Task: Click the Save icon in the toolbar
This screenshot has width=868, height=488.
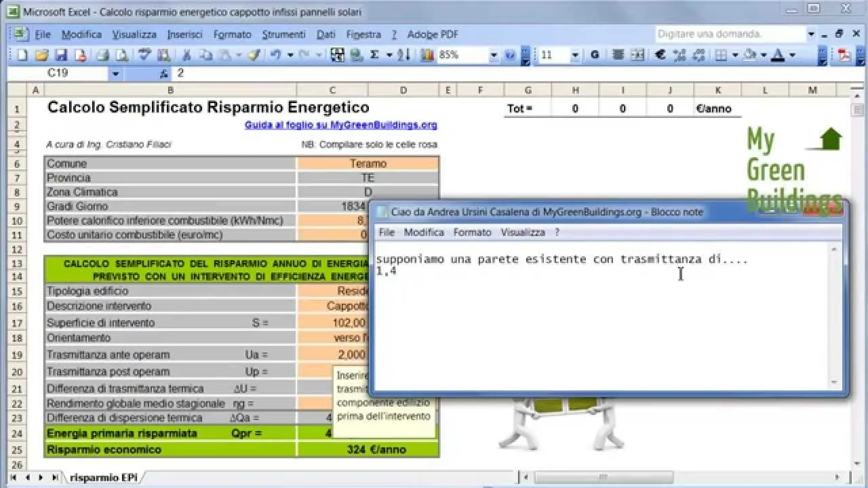Action: [x=61, y=56]
